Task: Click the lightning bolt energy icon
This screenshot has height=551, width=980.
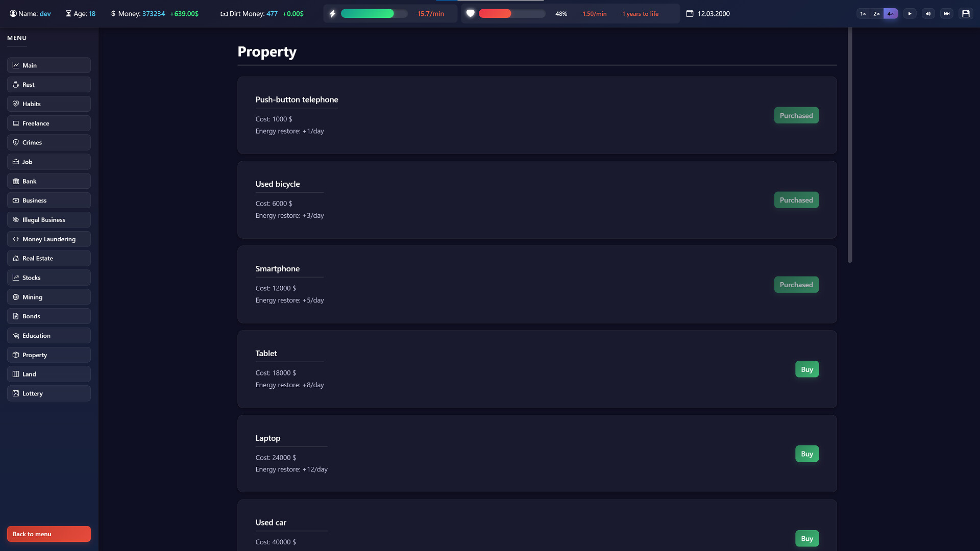Action: (333, 14)
